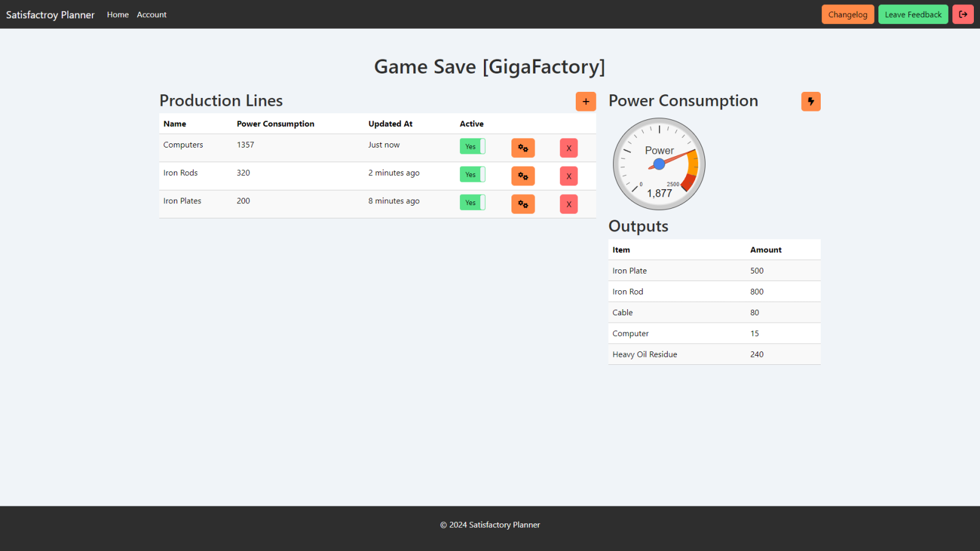This screenshot has width=980, height=551.
Task: Click the Power consumption gauge
Action: point(659,164)
